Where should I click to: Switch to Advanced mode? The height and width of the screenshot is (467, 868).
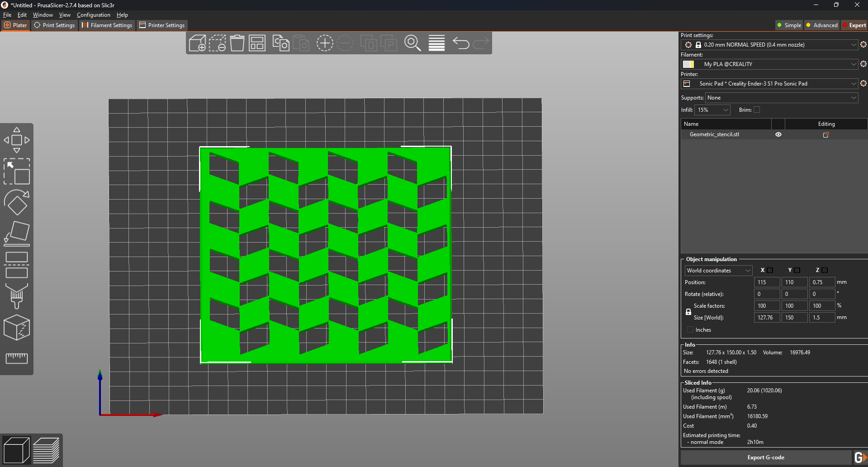pos(822,25)
